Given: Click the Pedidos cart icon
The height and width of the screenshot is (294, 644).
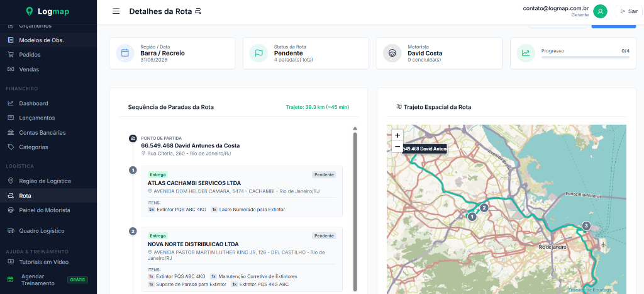Looking at the screenshot, I should coord(11,54).
